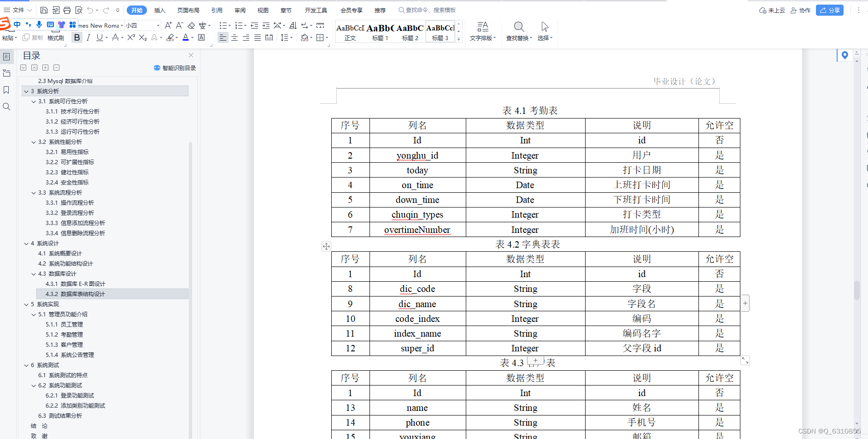The height and width of the screenshot is (439, 868).
Task: Apply subscript X₂ formatting
Action: [x=143, y=37]
